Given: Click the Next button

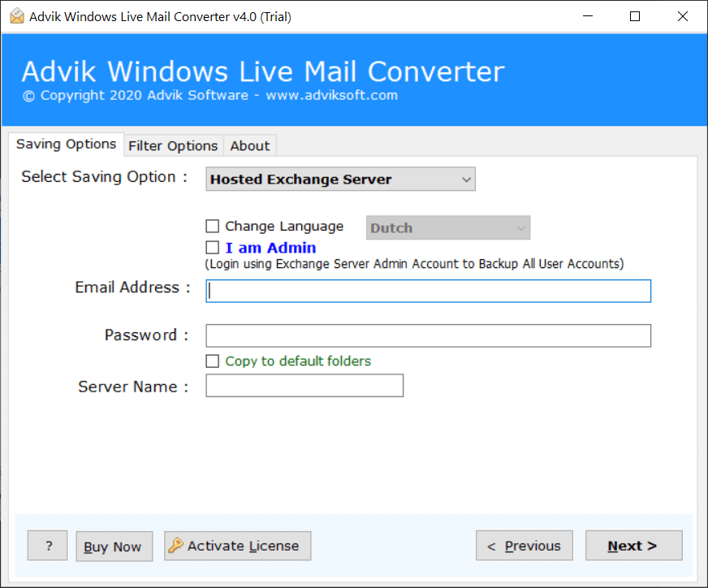Looking at the screenshot, I should point(633,546).
